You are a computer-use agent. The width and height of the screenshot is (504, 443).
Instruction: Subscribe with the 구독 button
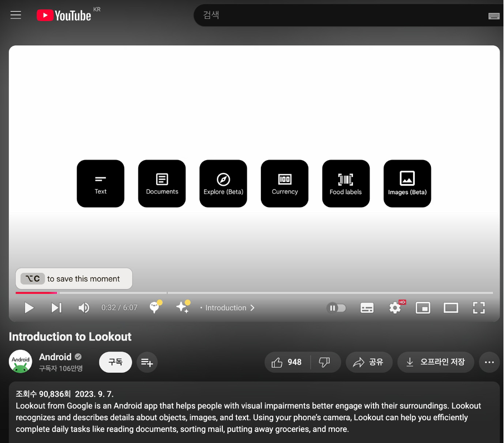(115, 362)
